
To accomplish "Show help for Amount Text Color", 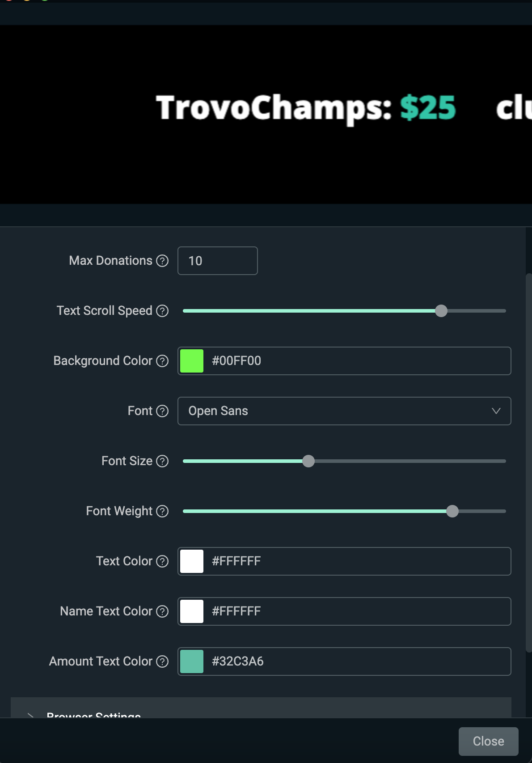I will [x=162, y=661].
